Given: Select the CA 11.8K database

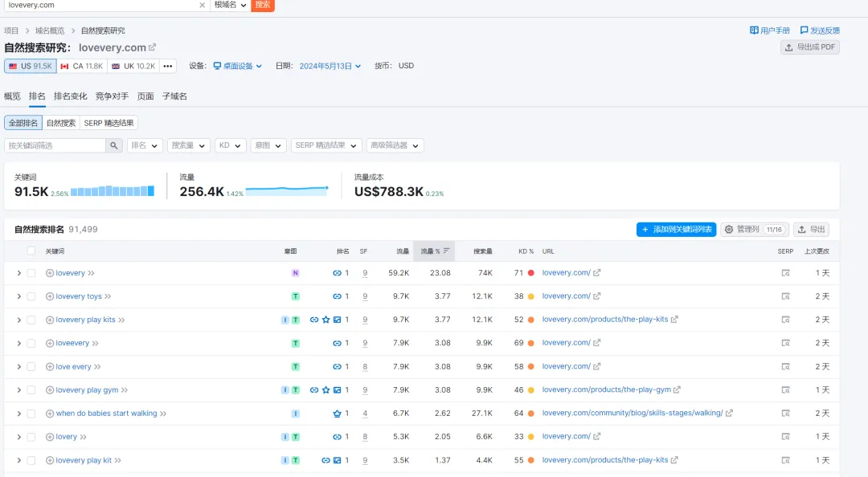Looking at the screenshot, I should point(82,66).
